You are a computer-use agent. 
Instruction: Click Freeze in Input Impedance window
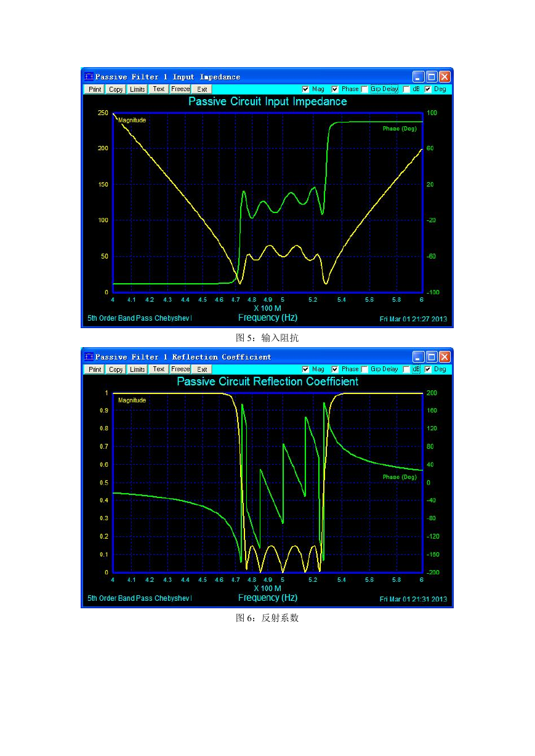pyautogui.click(x=180, y=89)
